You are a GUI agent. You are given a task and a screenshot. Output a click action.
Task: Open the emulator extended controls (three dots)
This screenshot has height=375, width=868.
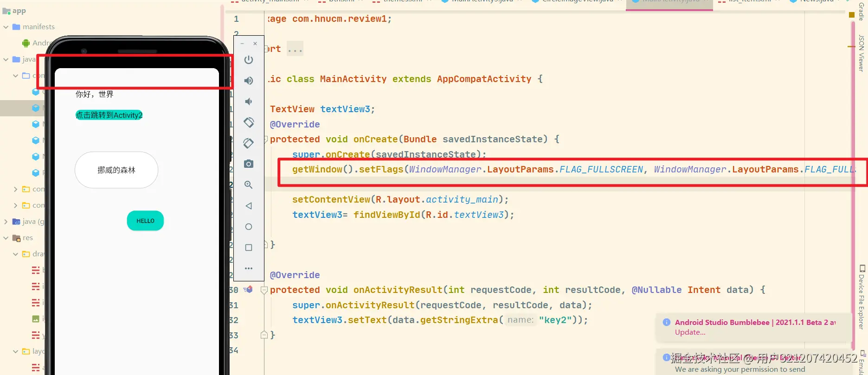coord(249,268)
